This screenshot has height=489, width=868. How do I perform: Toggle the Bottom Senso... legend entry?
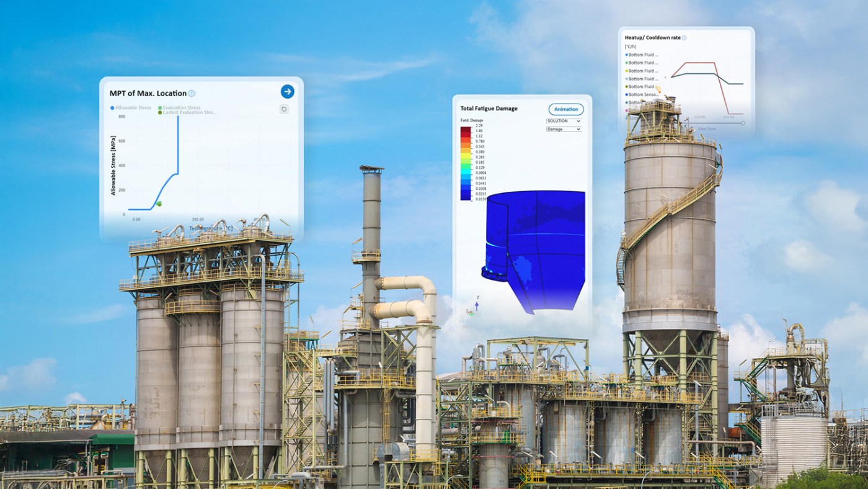coord(642,95)
